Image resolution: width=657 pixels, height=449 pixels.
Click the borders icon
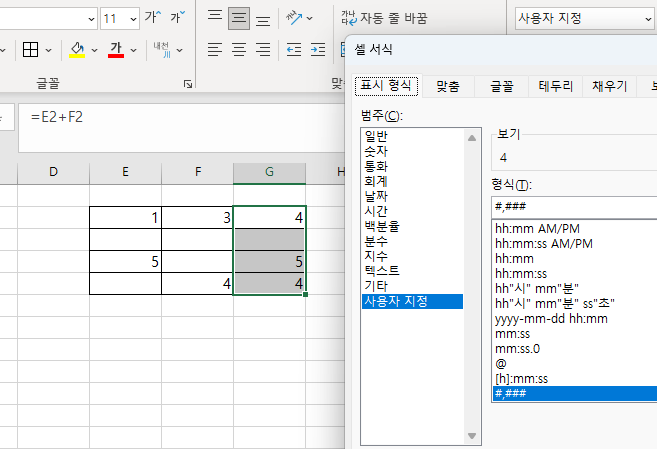[31, 50]
